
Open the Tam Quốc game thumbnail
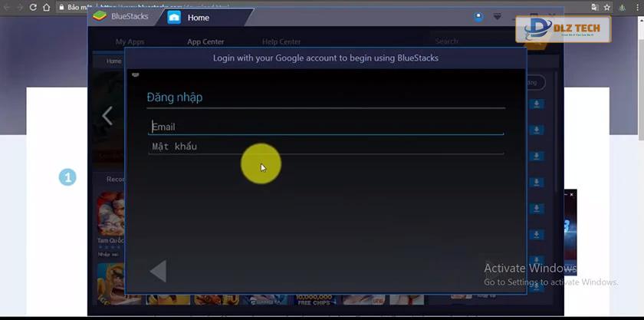[x=110, y=214]
